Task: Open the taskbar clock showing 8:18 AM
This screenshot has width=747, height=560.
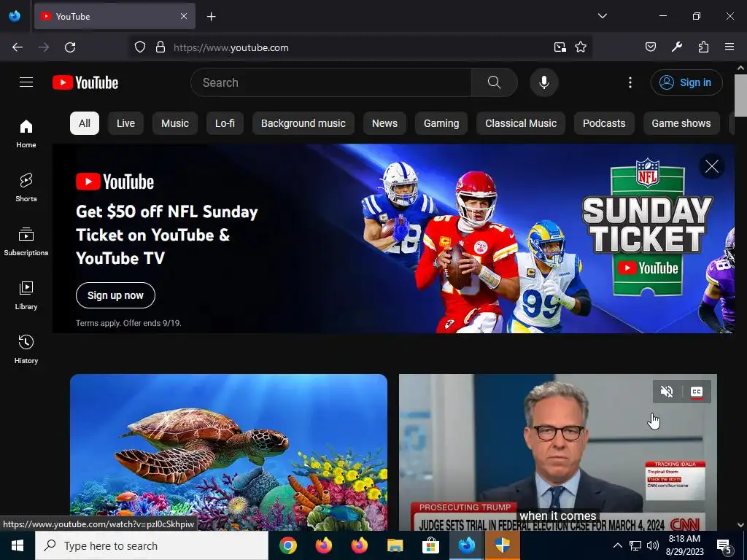Action: point(684,545)
